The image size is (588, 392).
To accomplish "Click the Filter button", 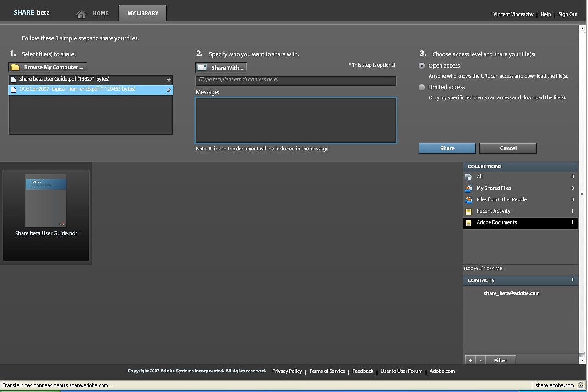I will [x=501, y=360].
